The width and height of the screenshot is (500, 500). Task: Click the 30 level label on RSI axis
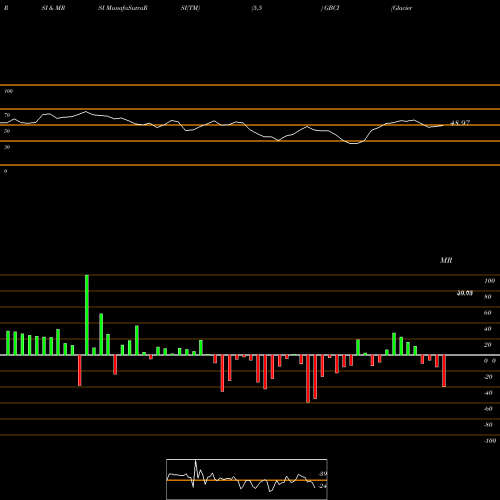point(7,147)
